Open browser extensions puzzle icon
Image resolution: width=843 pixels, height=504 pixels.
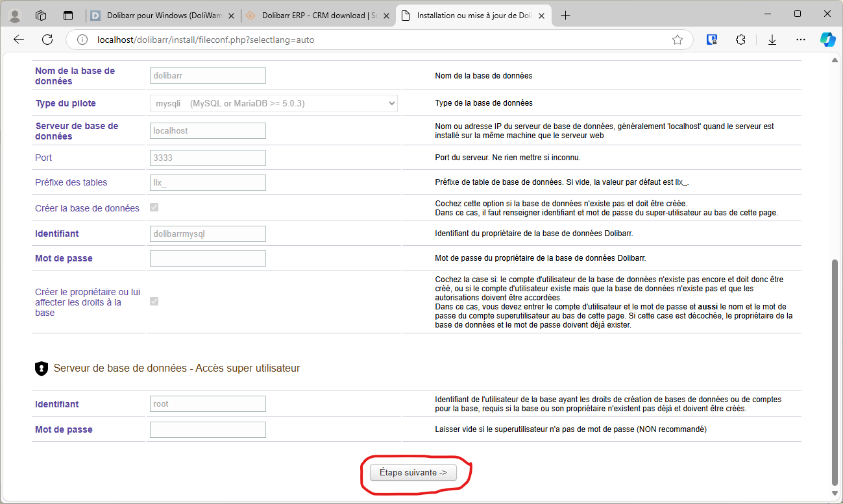click(x=740, y=40)
